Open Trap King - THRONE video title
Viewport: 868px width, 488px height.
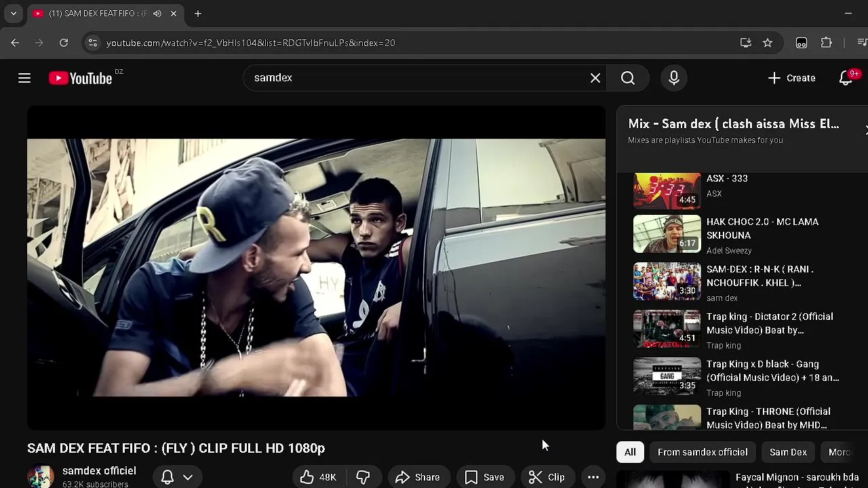[768, 418]
